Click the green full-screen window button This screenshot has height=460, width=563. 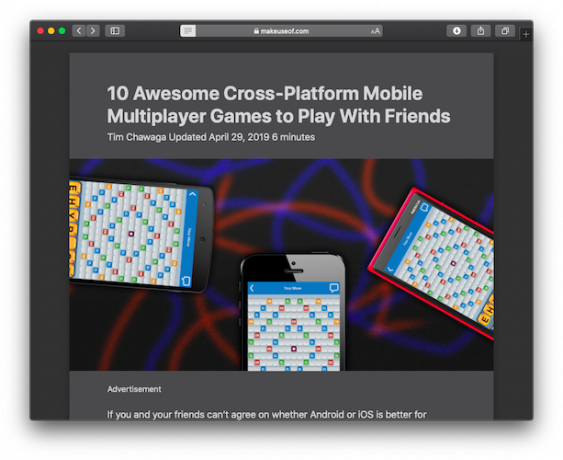(62, 31)
